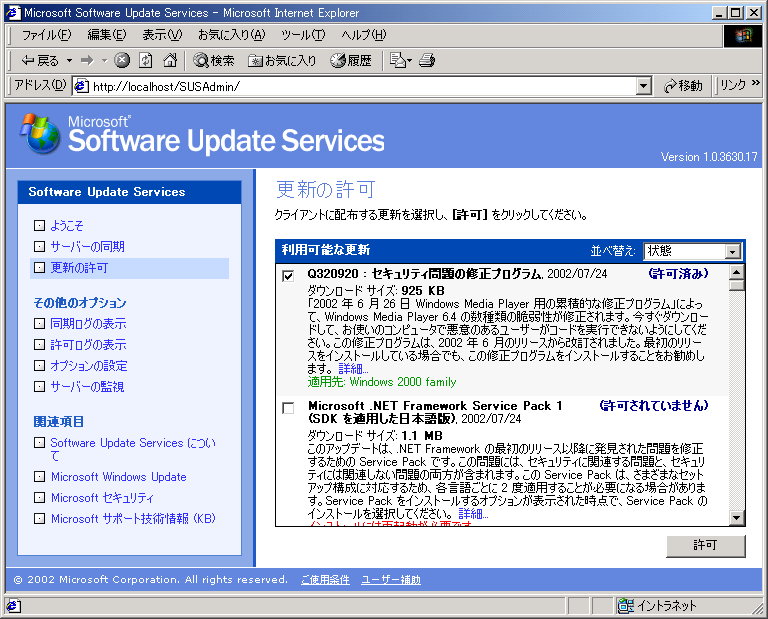
Task: Open Software Update Services について link
Action: point(133,449)
